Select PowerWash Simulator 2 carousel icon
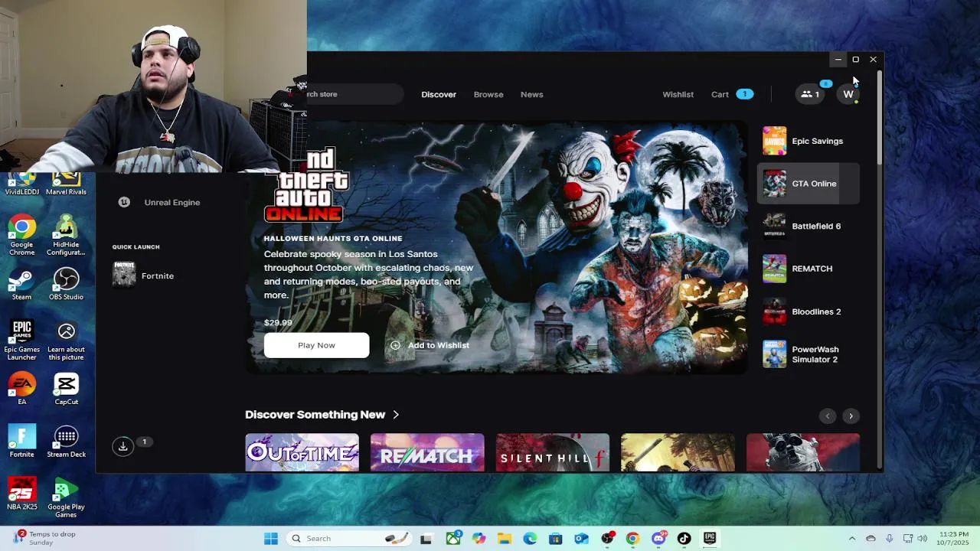 coord(774,354)
